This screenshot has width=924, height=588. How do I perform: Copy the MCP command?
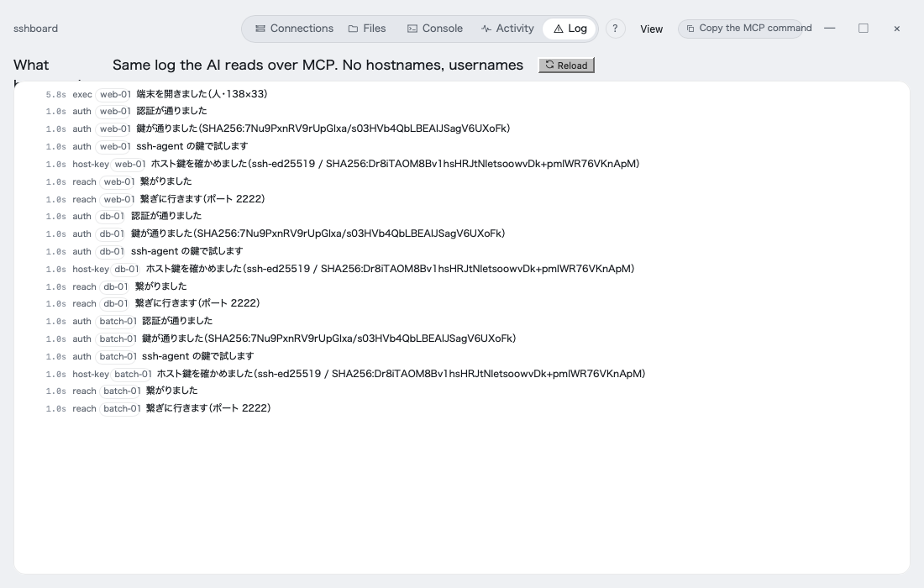point(740,29)
